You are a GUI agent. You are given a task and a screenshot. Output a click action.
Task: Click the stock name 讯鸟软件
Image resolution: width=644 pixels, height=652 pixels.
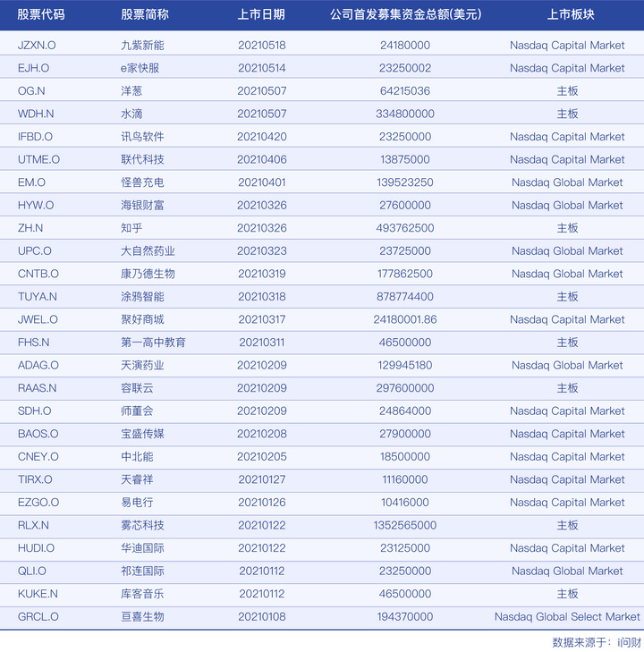[142, 137]
